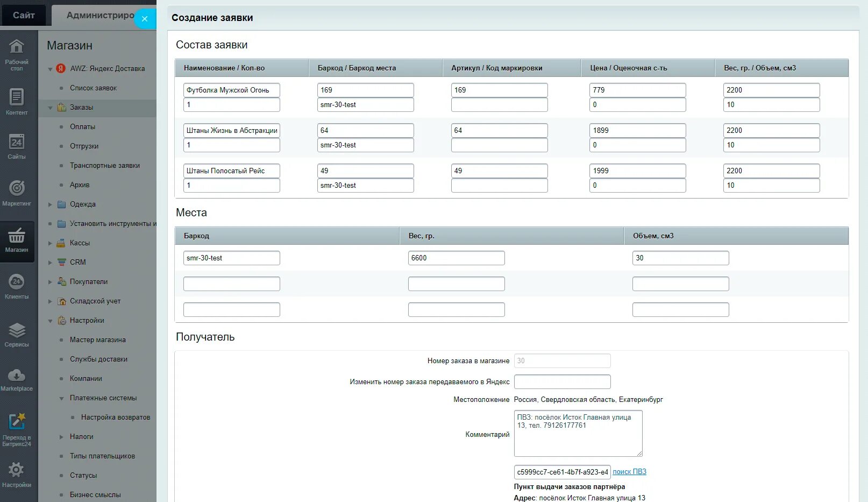Edit the place volume field 30
Screen dimensions: 868x502
point(681,258)
